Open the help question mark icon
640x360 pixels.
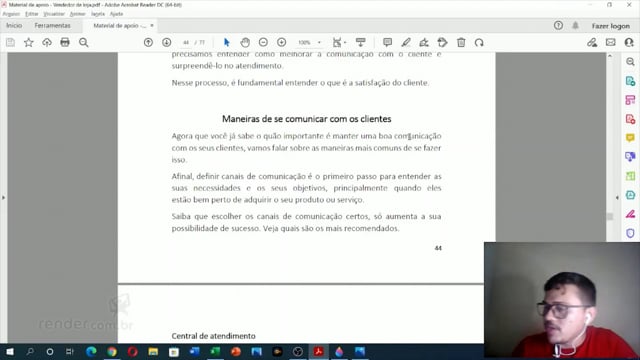coord(558,25)
